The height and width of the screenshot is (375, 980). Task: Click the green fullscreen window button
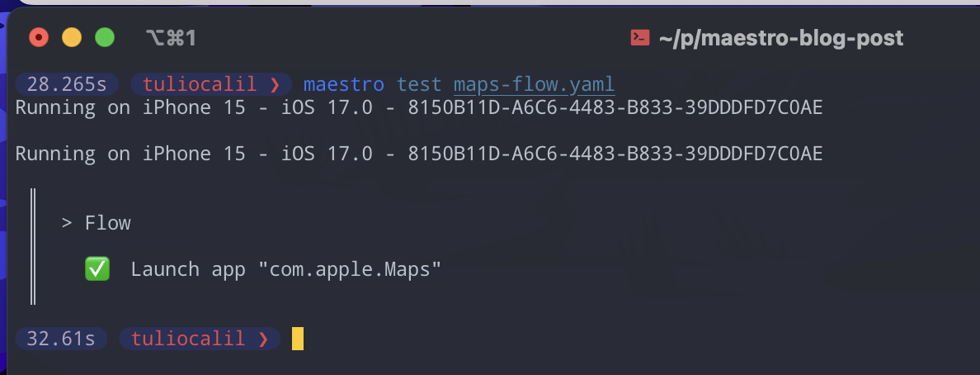pos(105,37)
